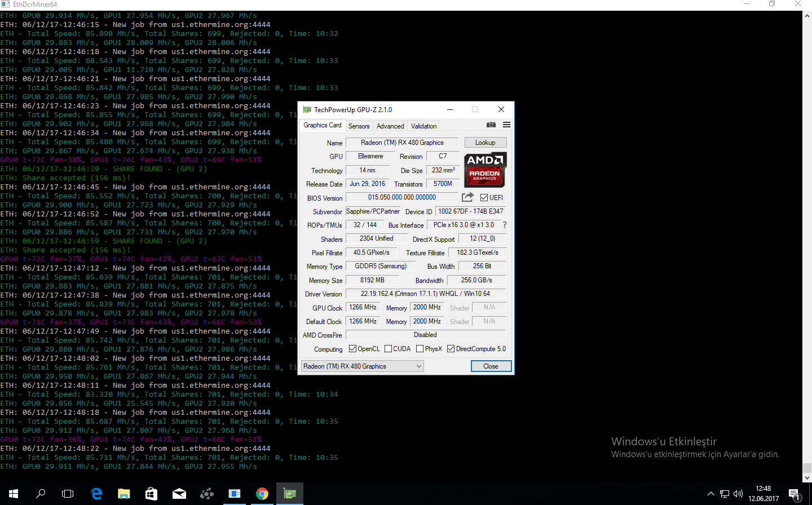The height and width of the screenshot is (505, 812).
Task: Open File Explorer from taskbar
Action: tap(124, 494)
